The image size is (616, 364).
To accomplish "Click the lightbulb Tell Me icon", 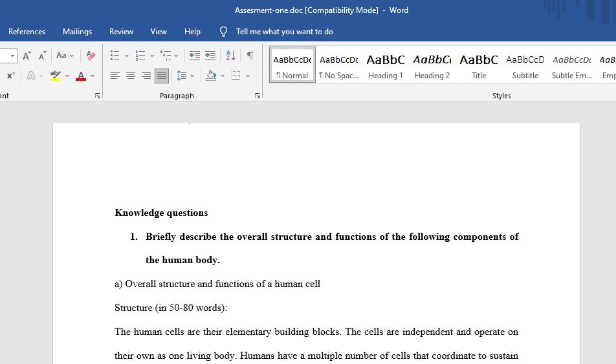I will click(223, 32).
